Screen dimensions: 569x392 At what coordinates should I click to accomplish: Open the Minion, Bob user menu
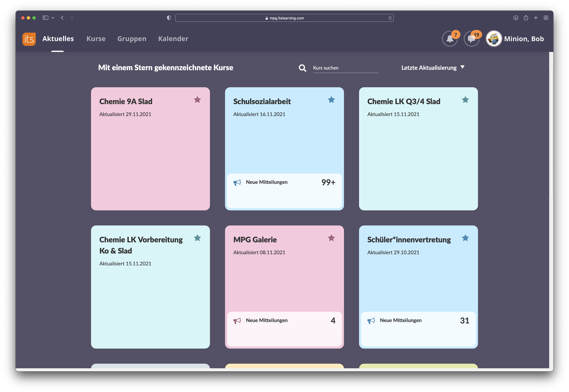524,39
